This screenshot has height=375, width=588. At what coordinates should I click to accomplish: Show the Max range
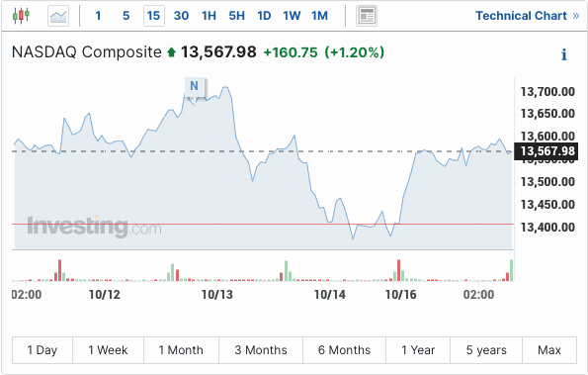point(549,350)
